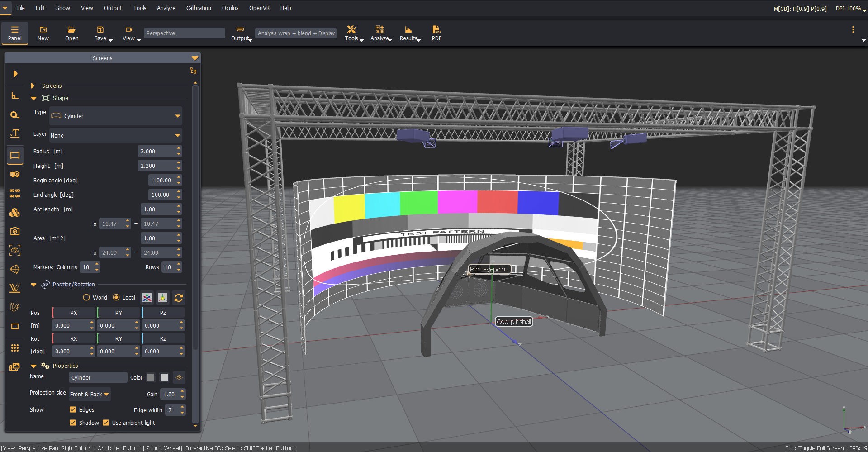Expand the Screens tree section
The height and width of the screenshot is (452, 868).
[33, 86]
